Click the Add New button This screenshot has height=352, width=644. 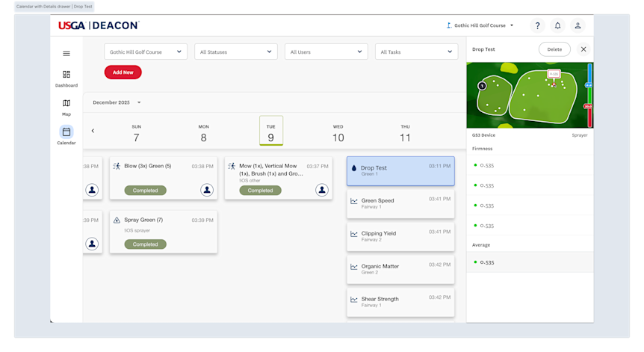(x=123, y=72)
